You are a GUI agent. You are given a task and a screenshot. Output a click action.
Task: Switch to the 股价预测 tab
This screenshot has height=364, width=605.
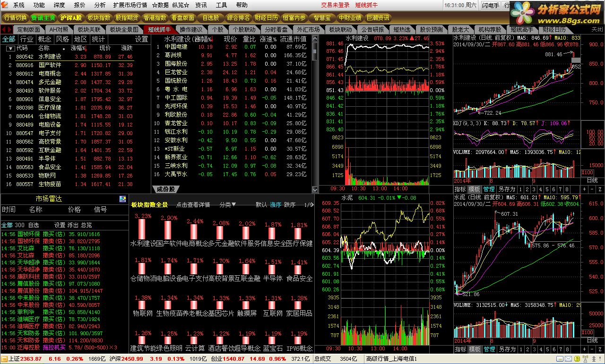pos(431,29)
